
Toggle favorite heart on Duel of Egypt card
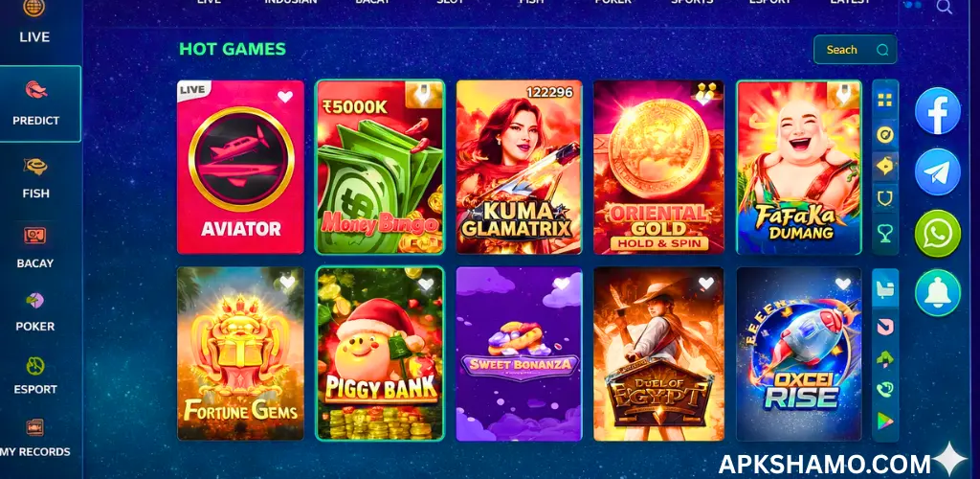click(x=705, y=284)
